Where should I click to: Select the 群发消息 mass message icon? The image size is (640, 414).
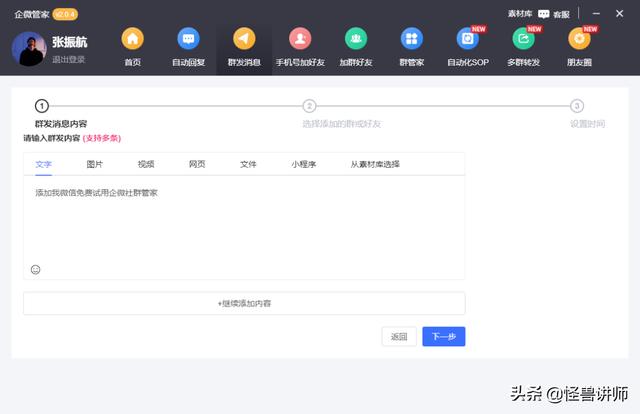pos(244,39)
